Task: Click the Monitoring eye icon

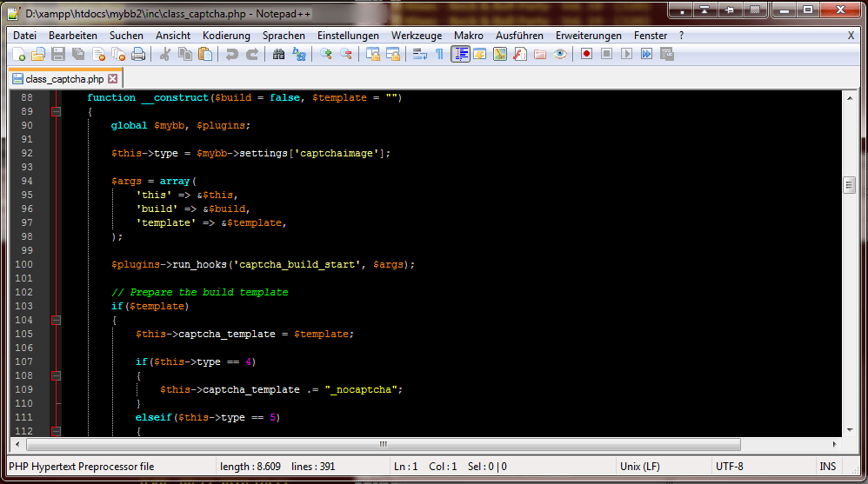Action: coord(561,54)
